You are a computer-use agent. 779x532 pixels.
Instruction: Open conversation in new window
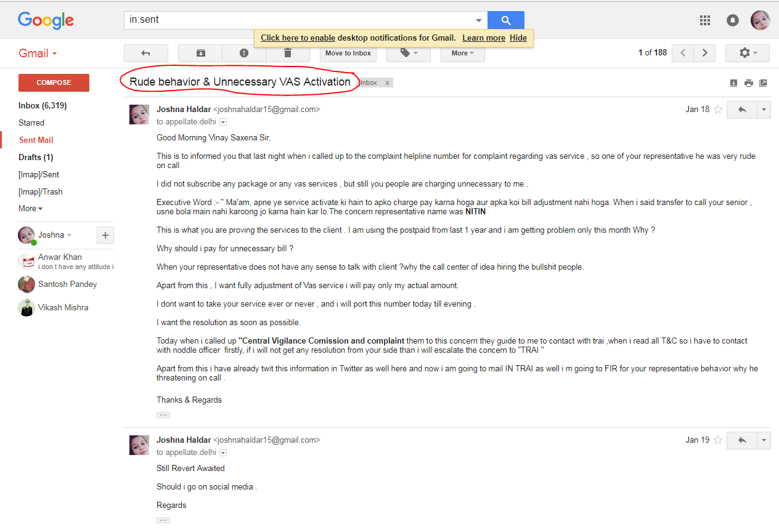click(x=763, y=83)
